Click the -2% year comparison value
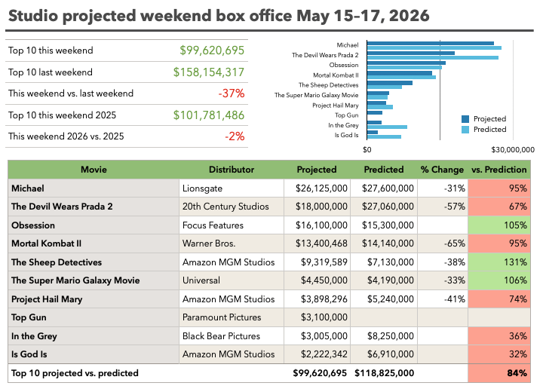Screen dimensions: 543x392 (x=235, y=136)
